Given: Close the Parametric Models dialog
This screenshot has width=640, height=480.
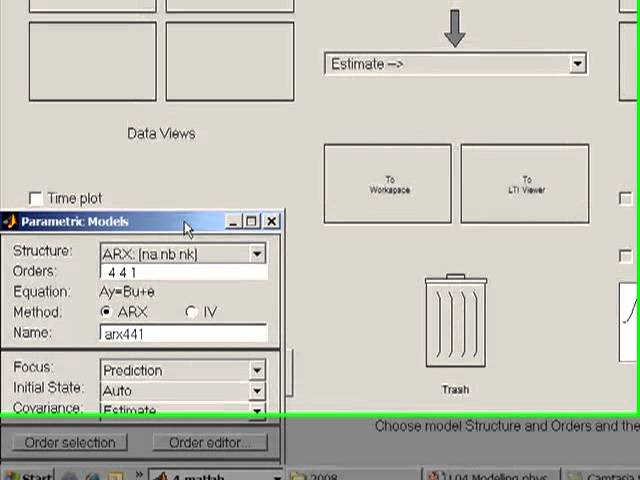Looking at the screenshot, I should (x=271, y=222).
